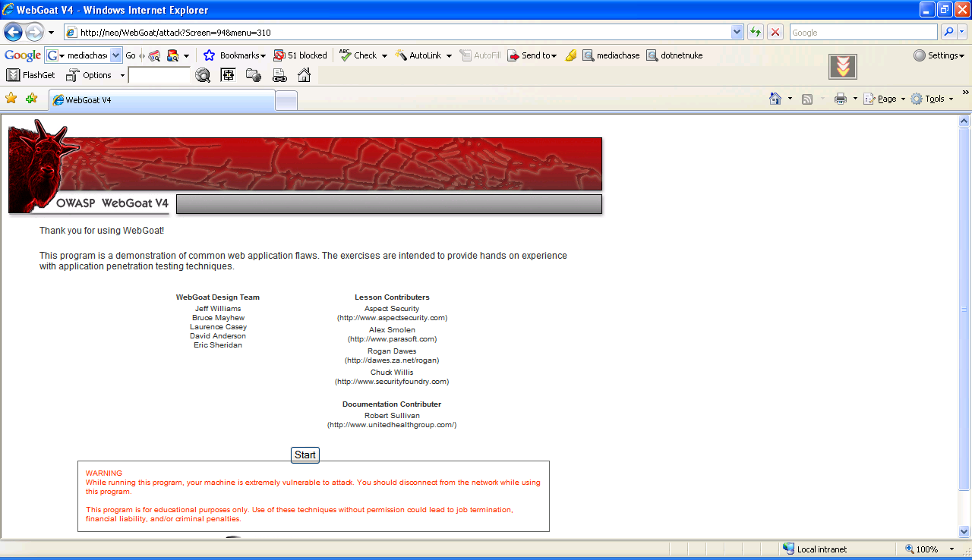
Task: Click the vertical scrollbar down arrow
Action: coord(964,532)
